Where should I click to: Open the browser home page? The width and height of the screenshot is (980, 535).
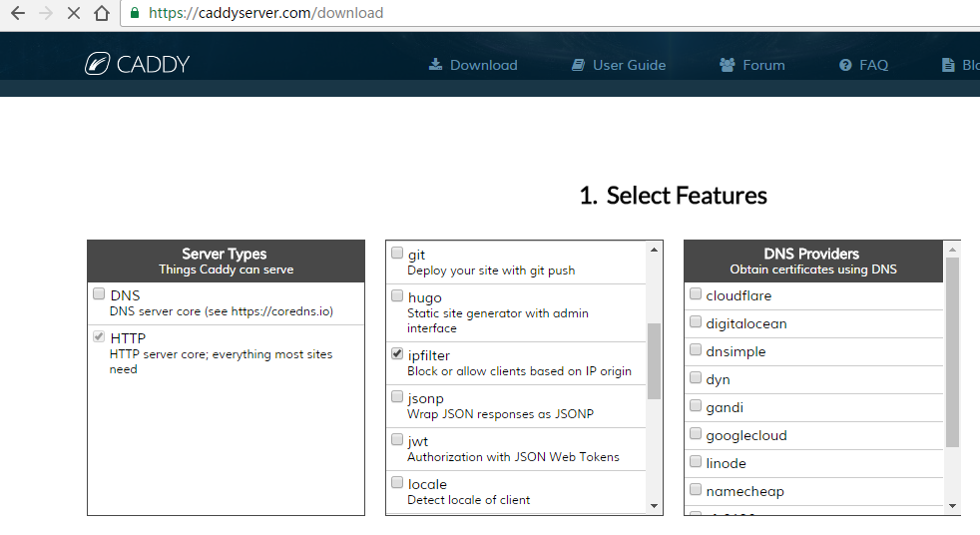coord(101,13)
